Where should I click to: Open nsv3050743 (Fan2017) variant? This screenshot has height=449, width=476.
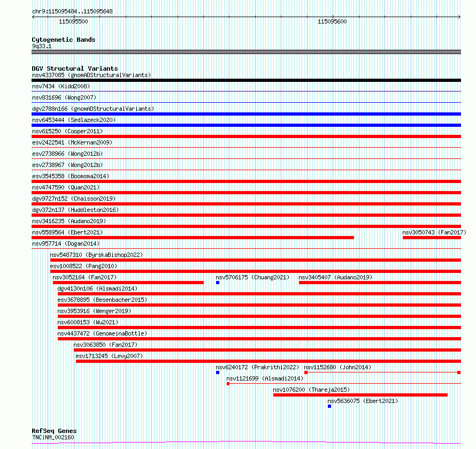[x=434, y=232]
